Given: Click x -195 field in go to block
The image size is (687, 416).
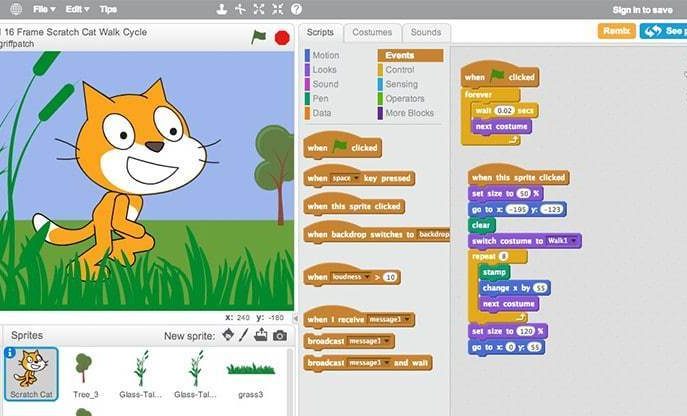Looking at the screenshot, I should click(x=517, y=210).
